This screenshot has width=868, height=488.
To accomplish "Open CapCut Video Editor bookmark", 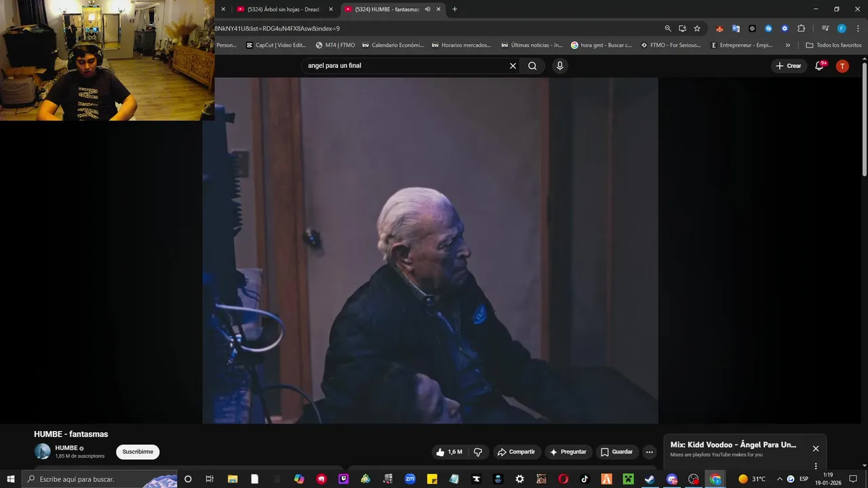I will [276, 45].
